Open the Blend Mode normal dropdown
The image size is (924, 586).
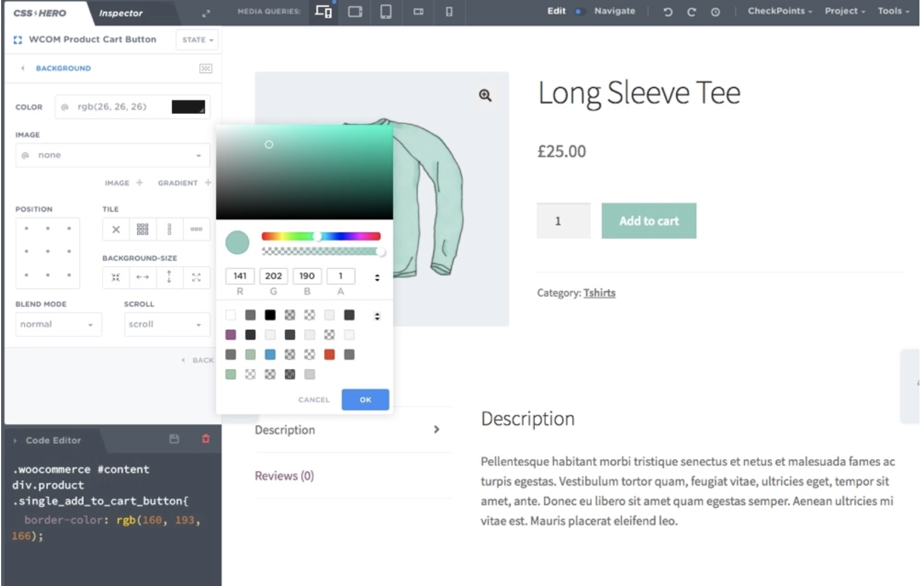pyautogui.click(x=58, y=325)
